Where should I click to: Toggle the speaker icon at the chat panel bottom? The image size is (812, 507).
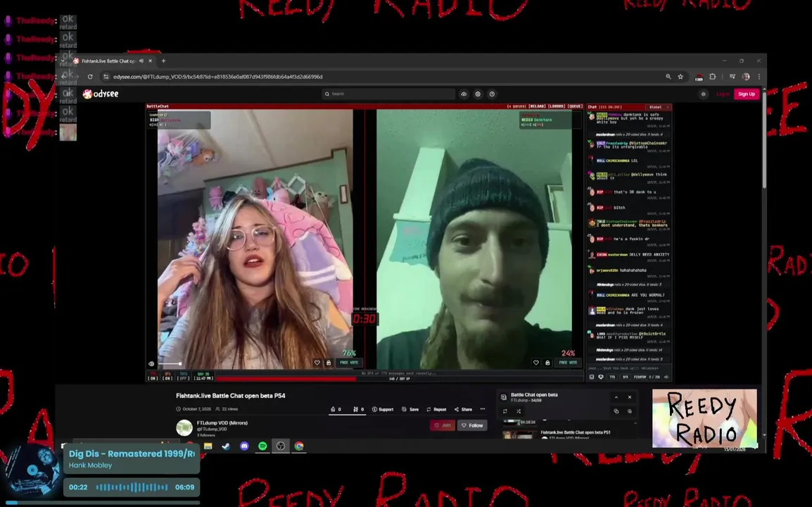click(x=666, y=377)
